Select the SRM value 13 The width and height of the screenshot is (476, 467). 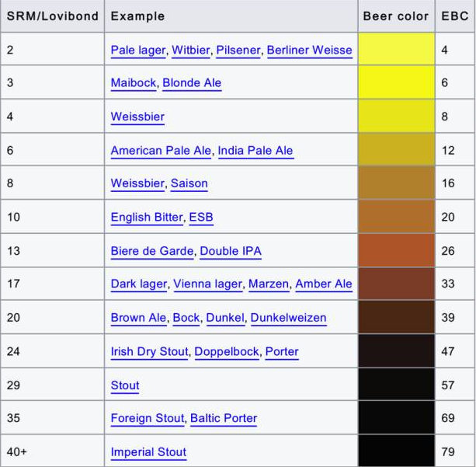coord(13,251)
